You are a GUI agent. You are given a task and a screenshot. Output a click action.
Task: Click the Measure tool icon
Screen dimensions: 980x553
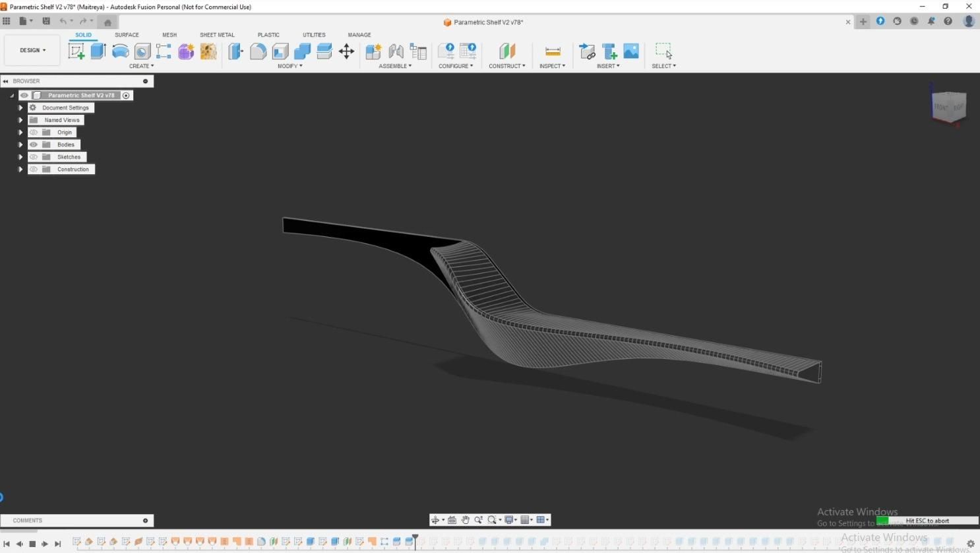click(553, 51)
